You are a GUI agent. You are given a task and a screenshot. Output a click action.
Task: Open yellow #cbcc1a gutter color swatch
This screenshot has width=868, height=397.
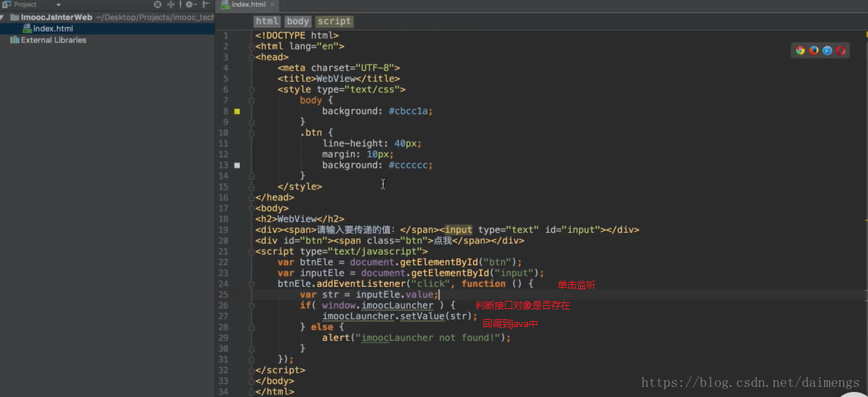click(237, 111)
